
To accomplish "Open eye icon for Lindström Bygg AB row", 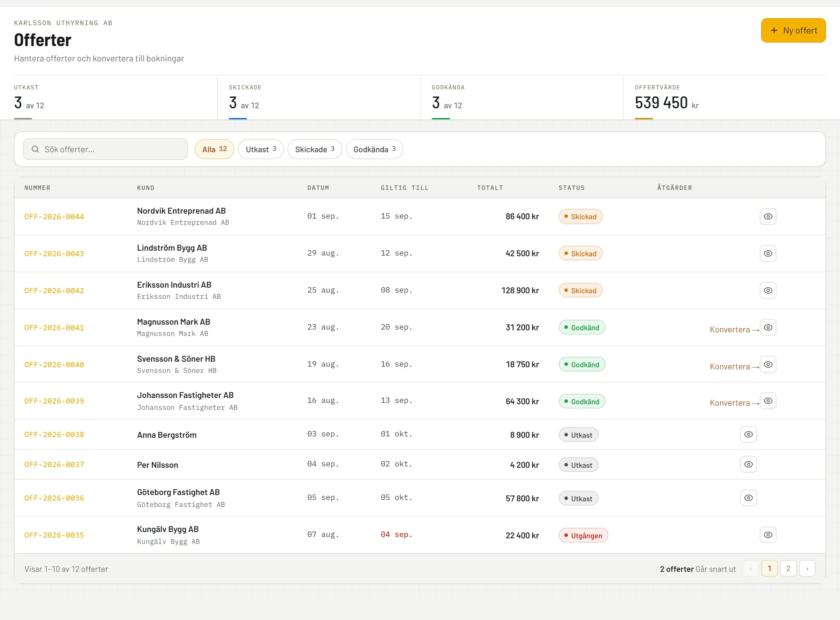I will pos(768,253).
